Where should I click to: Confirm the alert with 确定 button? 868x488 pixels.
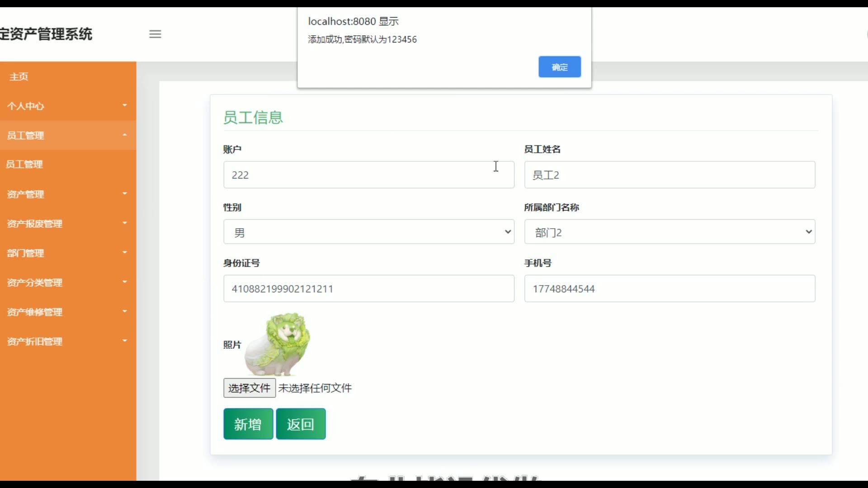pos(559,67)
